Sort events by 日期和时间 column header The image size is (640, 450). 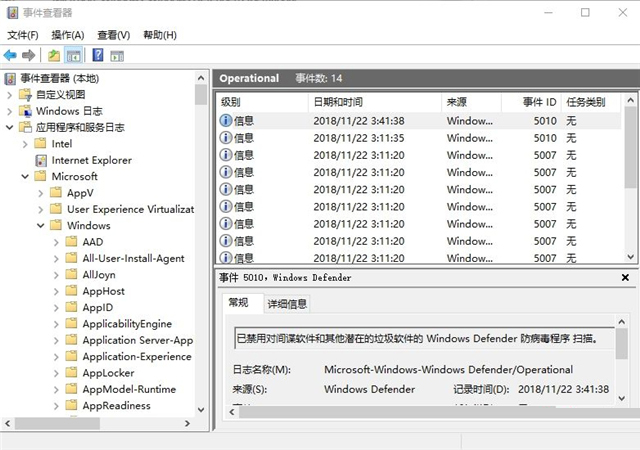click(x=338, y=102)
